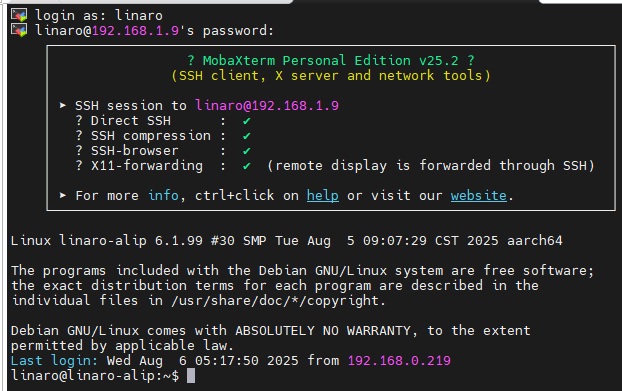The image size is (622, 391).
Task: Click the checkmark next to X11-forwarding
Action: tap(246, 166)
